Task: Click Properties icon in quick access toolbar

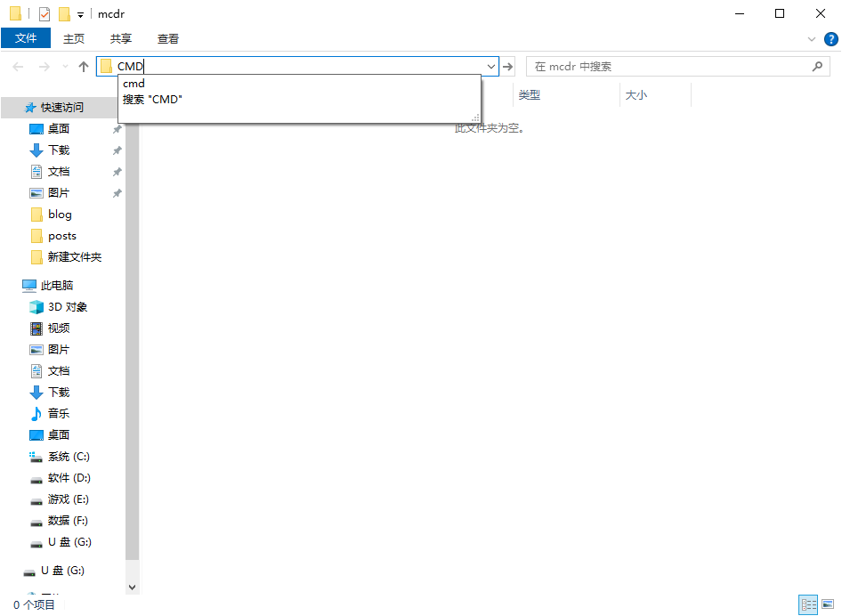Action: coord(45,14)
